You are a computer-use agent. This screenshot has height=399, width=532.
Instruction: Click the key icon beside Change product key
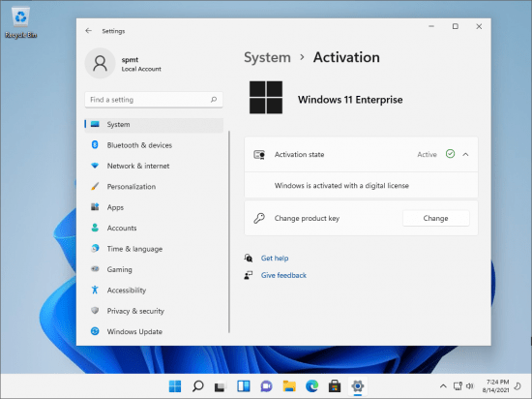(259, 218)
